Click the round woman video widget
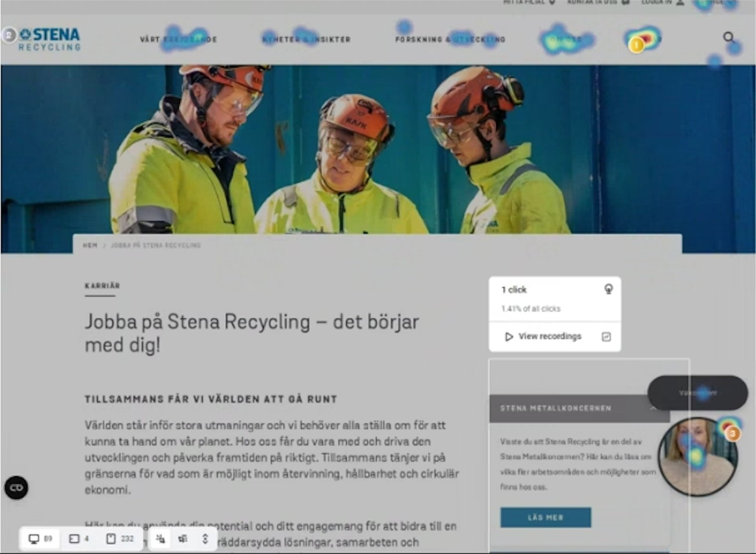756x554 pixels. tap(698, 457)
